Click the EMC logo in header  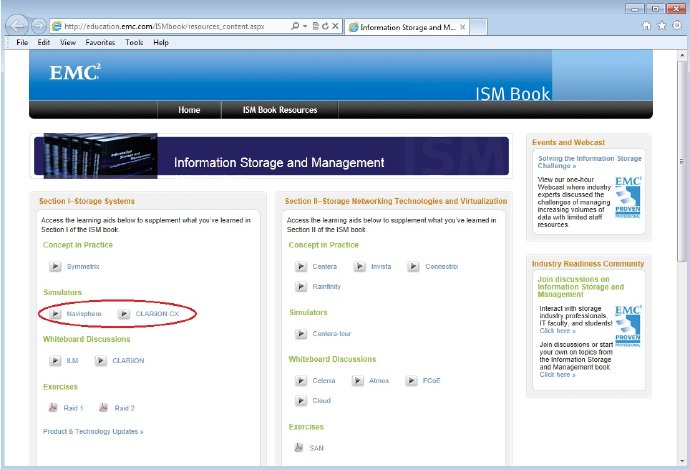click(75, 73)
